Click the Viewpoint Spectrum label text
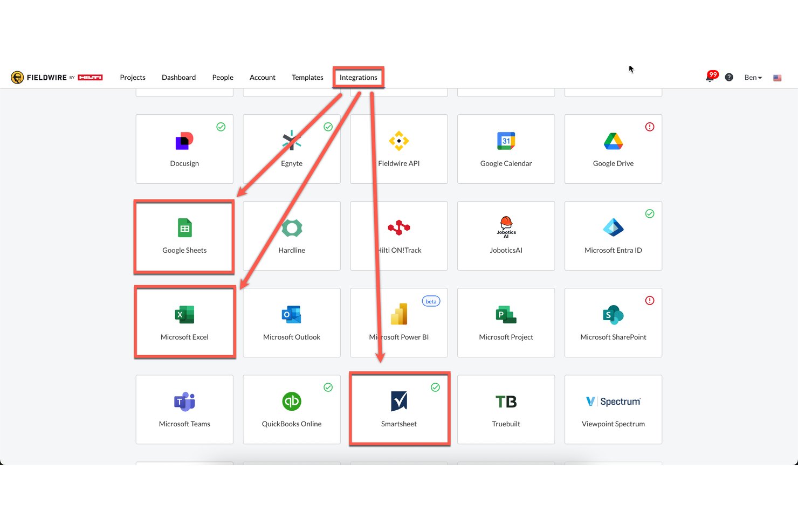Image resolution: width=798 pixels, height=532 pixels. point(613,424)
